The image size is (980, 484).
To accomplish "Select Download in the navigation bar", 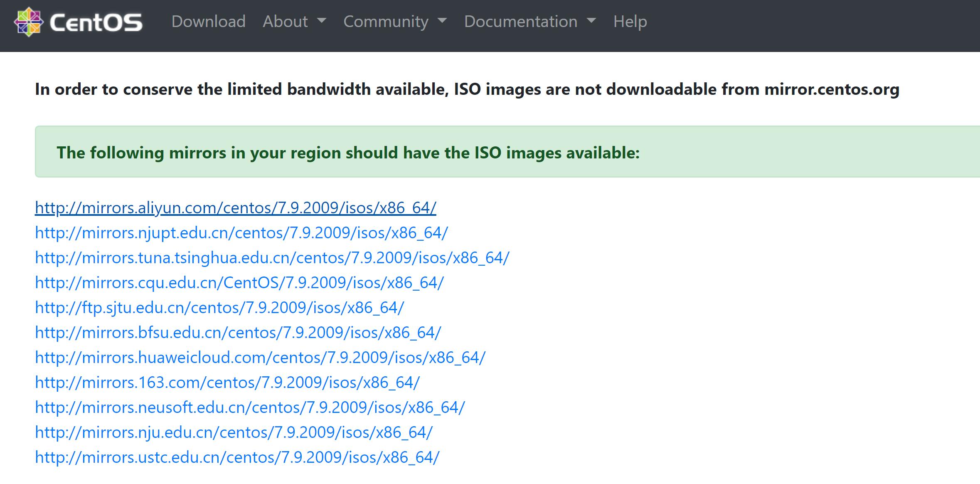I will 209,22.
